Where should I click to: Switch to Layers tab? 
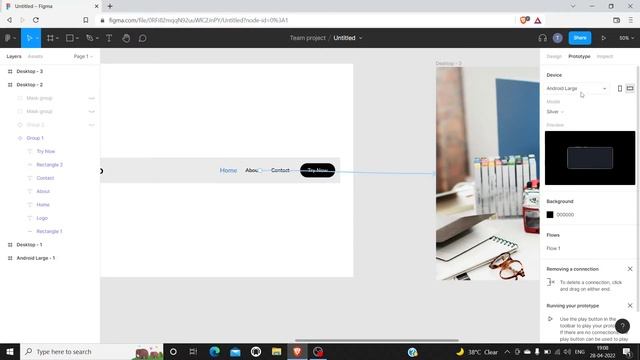pos(14,56)
